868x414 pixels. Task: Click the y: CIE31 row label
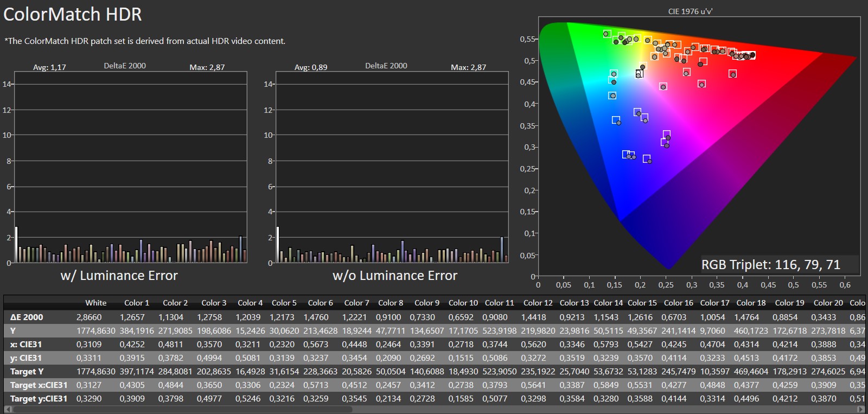pyautogui.click(x=25, y=358)
